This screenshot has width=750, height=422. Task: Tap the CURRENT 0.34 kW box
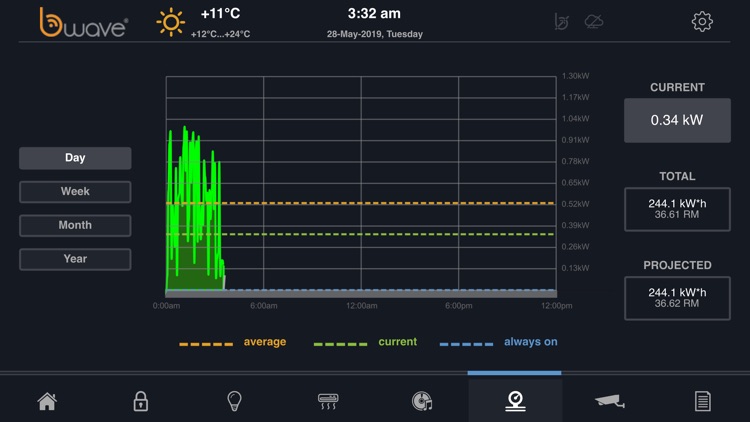click(677, 120)
